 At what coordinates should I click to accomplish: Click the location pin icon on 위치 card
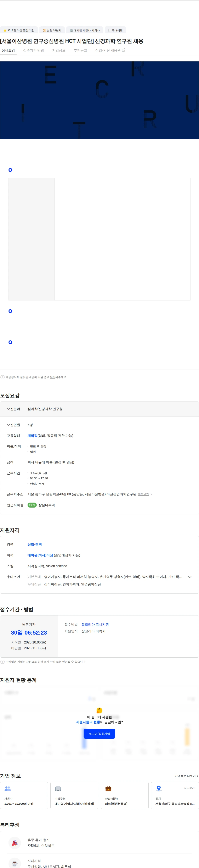click(159, 789)
